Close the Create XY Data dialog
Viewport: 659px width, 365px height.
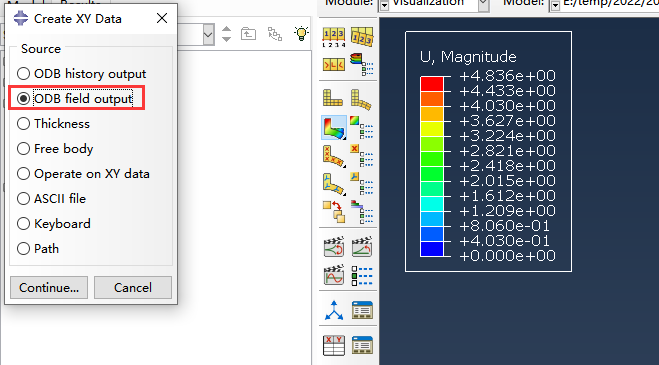pyautogui.click(x=162, y=18)
